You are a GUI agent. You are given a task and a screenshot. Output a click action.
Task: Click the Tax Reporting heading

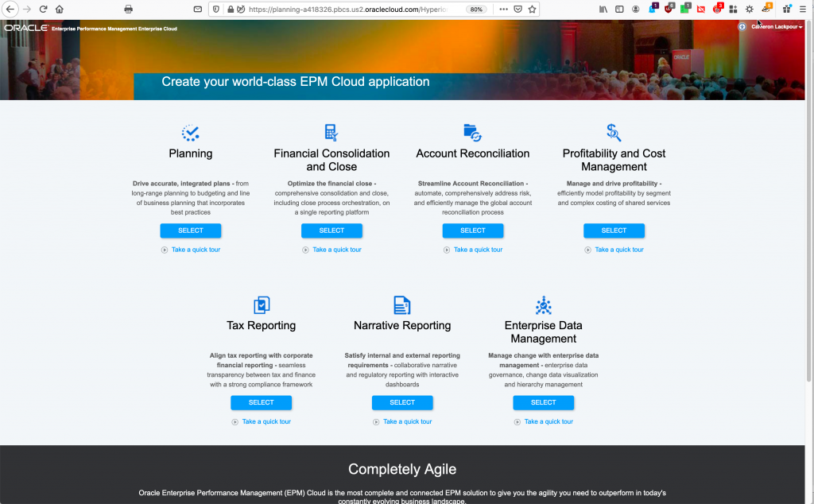click(x=261, y=325)
